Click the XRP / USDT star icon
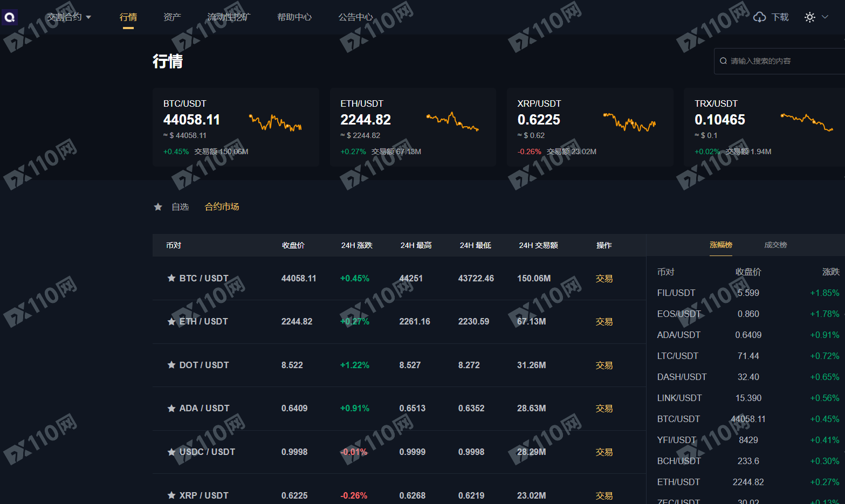The image size is (845, 504). [171, 495]
